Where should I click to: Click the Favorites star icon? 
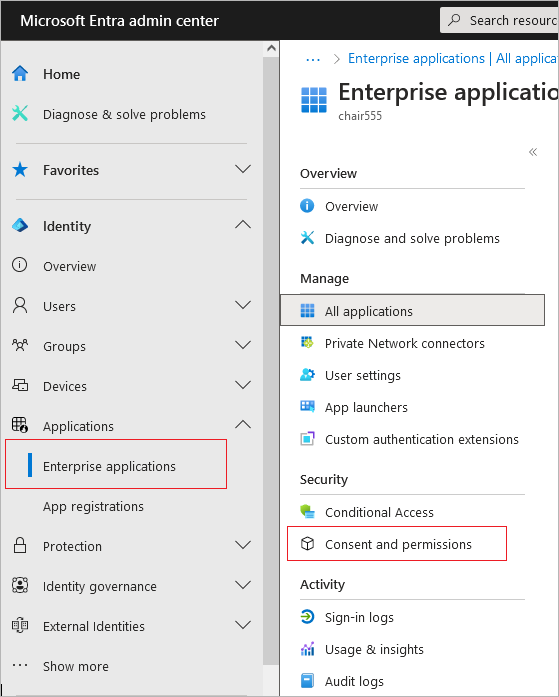click(x=20, y=170)
